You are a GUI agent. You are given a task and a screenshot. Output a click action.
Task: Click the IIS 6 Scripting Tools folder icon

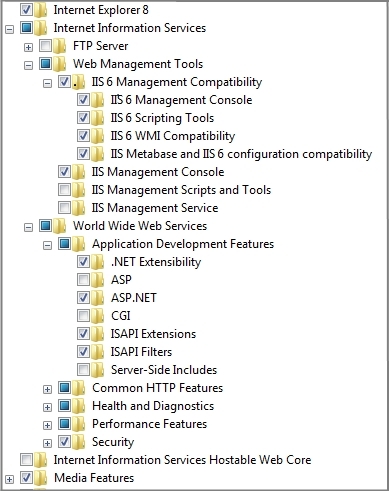click(x=98, y=118)
